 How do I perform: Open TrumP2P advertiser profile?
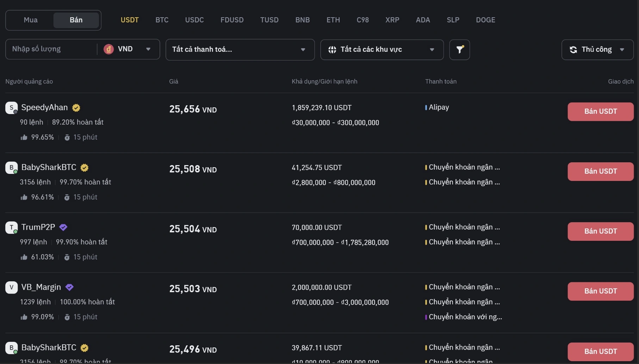(x=38, y=227)
